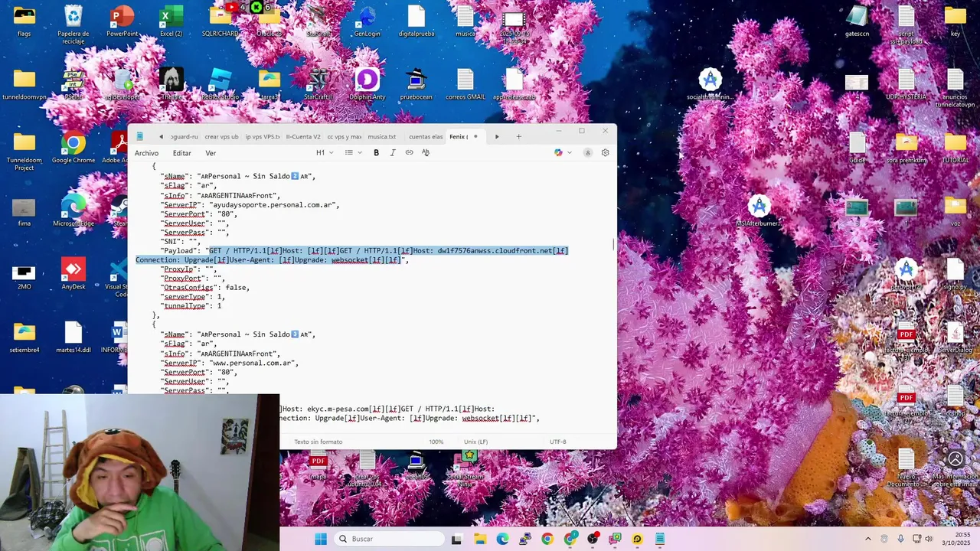This screenshot has width=980, height=551.
Task: Click the Notepad vertical scrollbar thumb
Action: (613, 245)
